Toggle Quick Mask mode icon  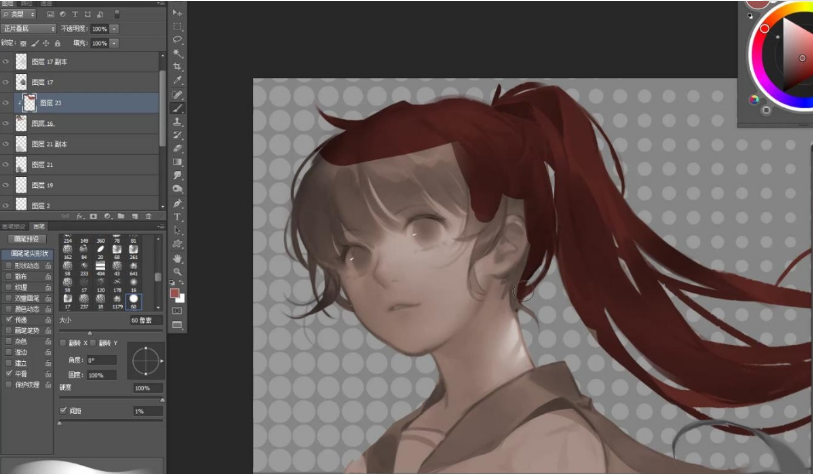[177, 311]
